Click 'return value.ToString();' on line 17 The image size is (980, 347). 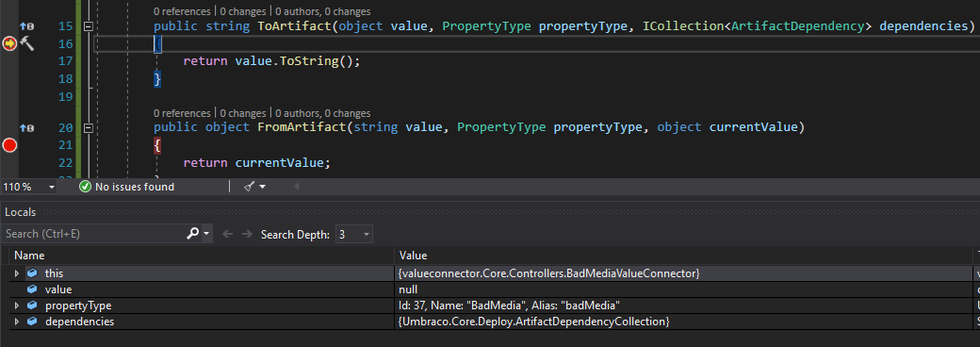pyautogui.click(x=272, y=61)
